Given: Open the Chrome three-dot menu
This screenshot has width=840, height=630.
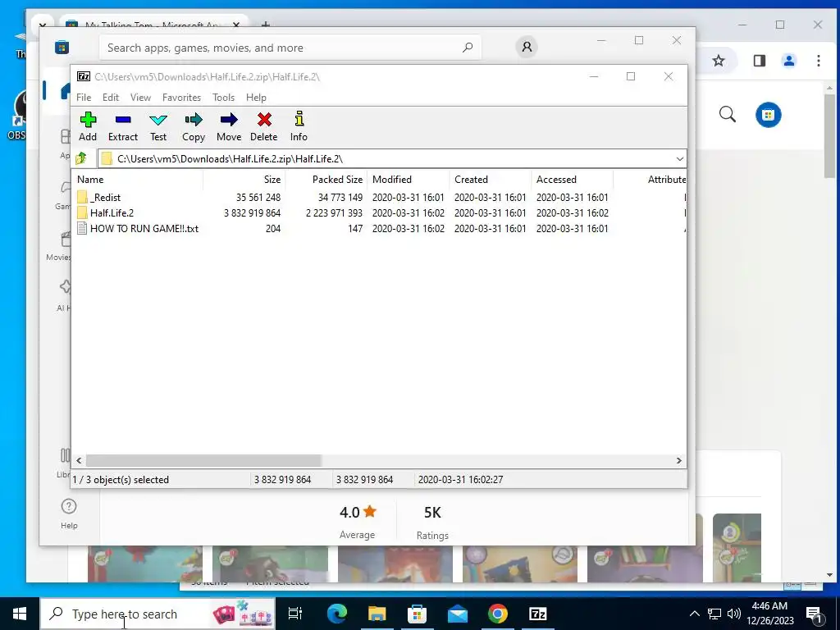Looking at the screenshot, I should click(x=818, y=61).
